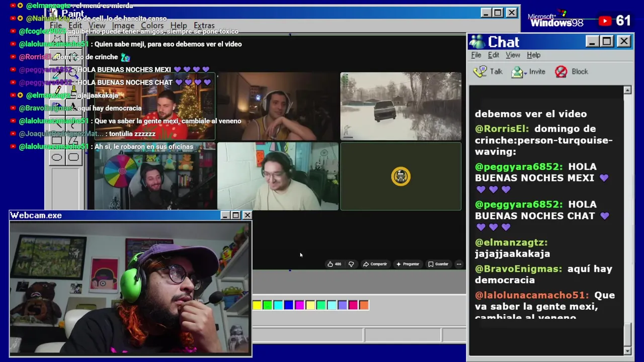This screenshot has width=644, height=362.
Task: Select the Brush tool in Paint
Action: click(x=73, y=90)
